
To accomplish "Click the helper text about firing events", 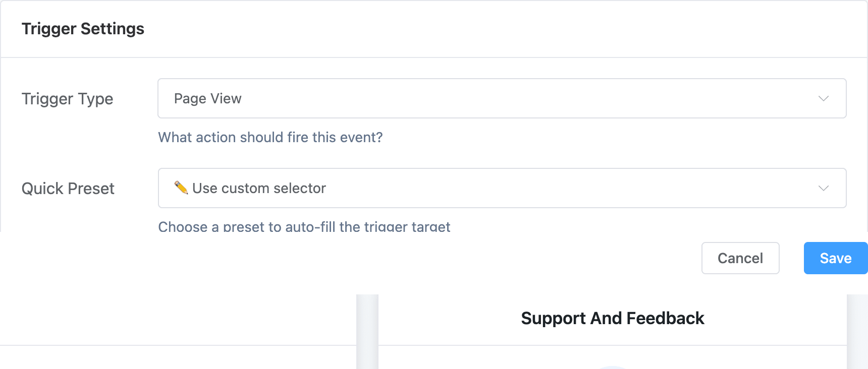I will pos(270,137).
